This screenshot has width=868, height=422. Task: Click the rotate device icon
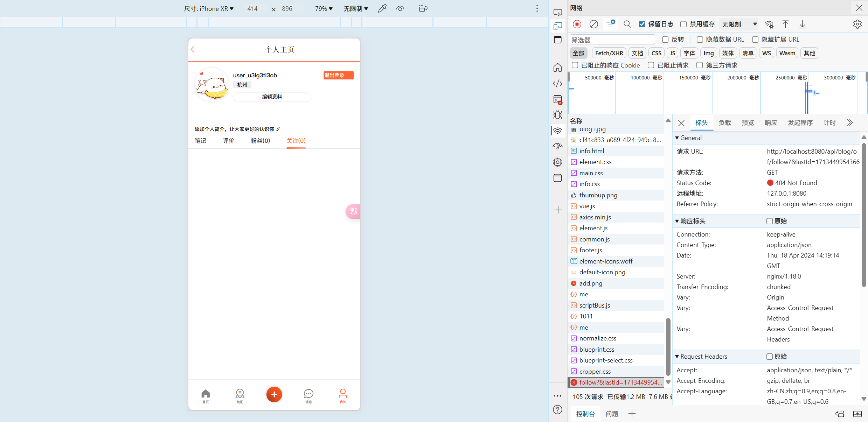tap(423, 8)
